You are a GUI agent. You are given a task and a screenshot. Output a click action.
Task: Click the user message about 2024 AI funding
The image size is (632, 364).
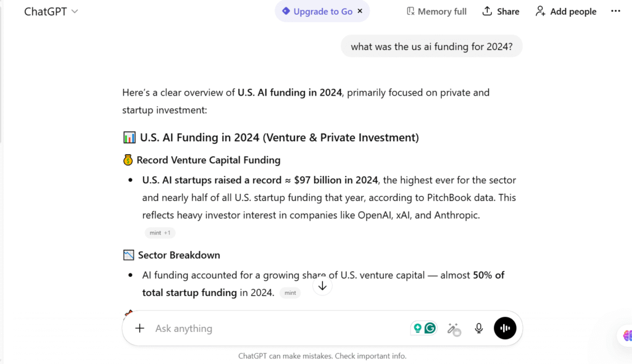(x=431, y=46)
